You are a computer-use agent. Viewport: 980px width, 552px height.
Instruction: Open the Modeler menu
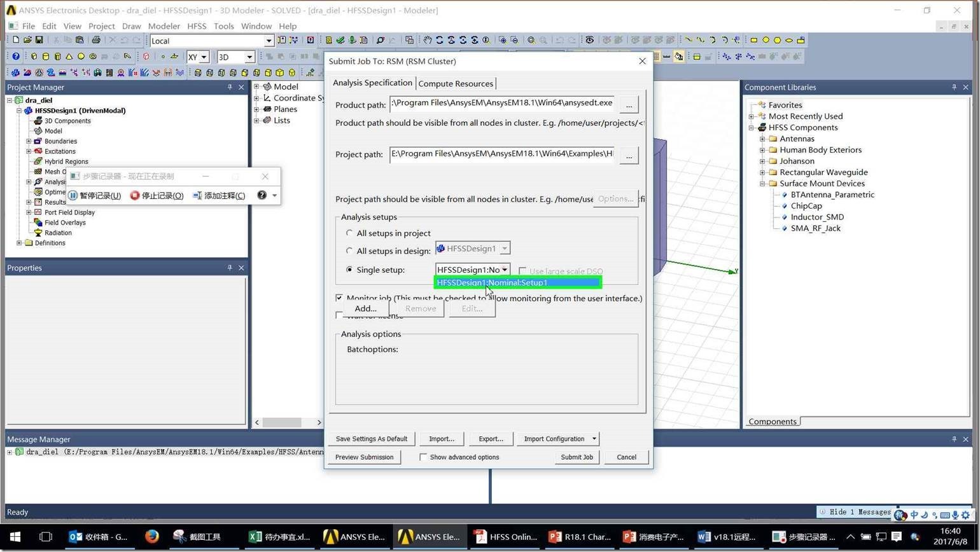click(164, 26)
